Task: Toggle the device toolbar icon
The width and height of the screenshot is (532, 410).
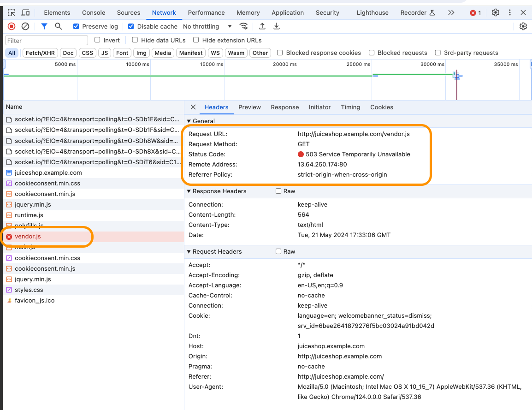Action: (x=25, y=13)
